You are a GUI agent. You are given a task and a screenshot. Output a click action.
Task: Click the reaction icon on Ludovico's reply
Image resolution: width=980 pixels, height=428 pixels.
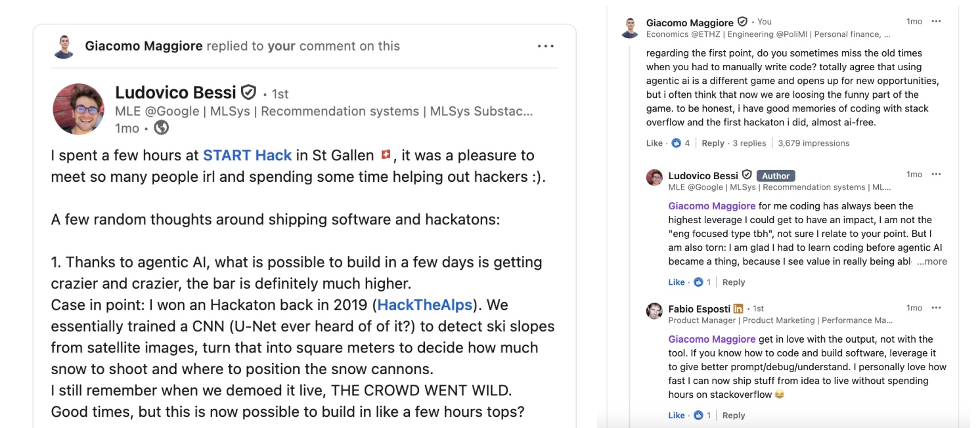(698, 282)
